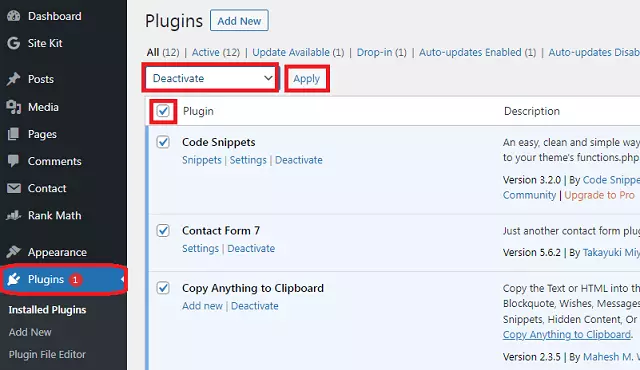
Task: Uncheck the Code Snippets plugin checkbox
Action: (163, 142)
